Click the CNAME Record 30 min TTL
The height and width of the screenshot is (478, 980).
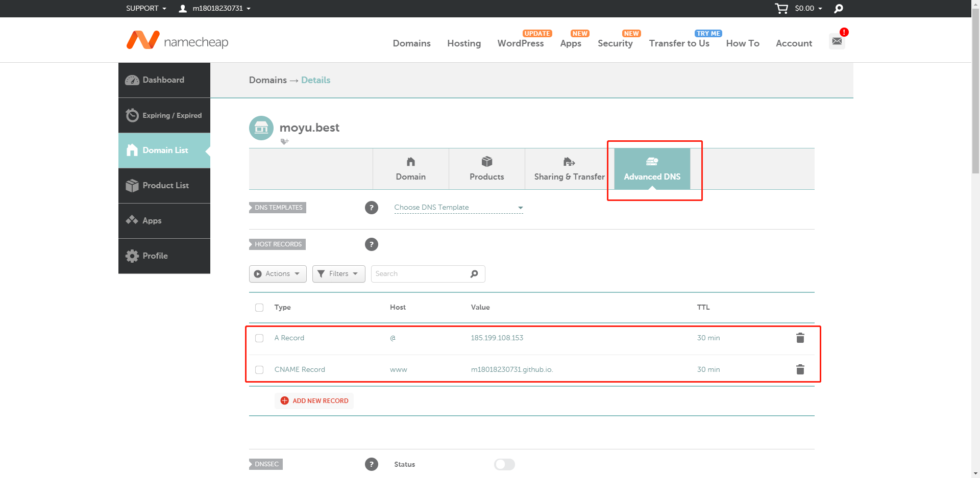(708, 370)
